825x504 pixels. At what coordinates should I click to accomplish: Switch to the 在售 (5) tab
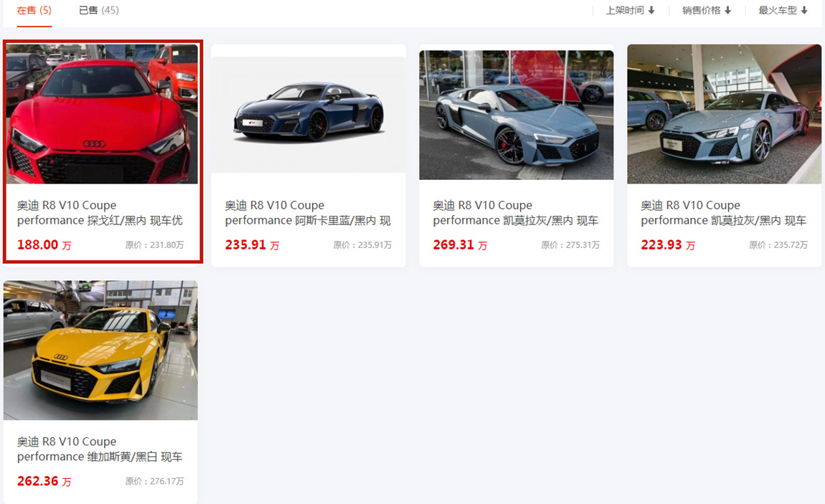34,11
